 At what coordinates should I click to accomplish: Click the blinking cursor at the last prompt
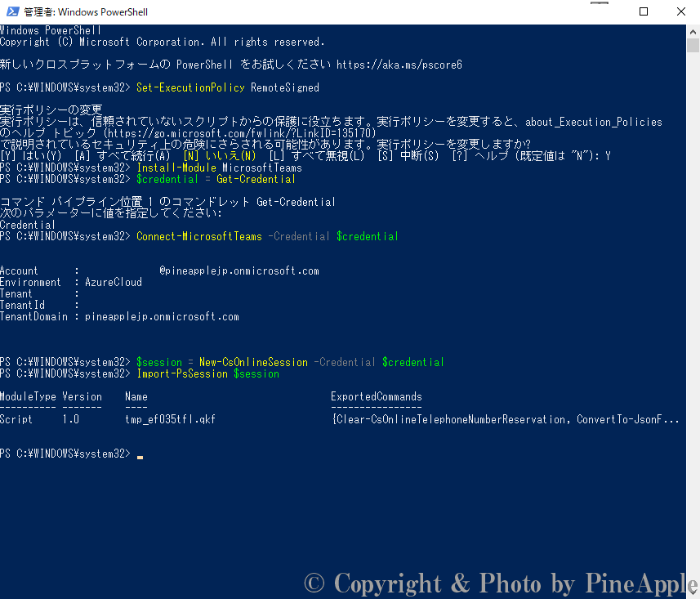(x=140, y=456)
